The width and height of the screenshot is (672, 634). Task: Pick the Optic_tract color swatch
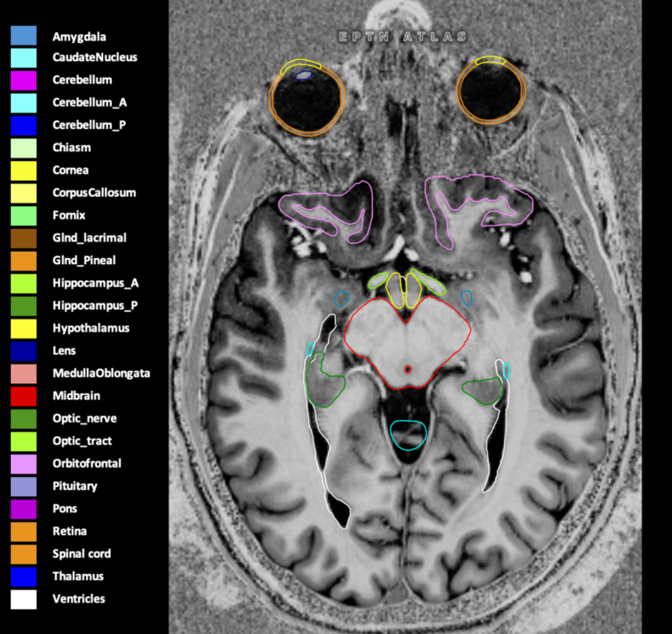coord(23,441)
